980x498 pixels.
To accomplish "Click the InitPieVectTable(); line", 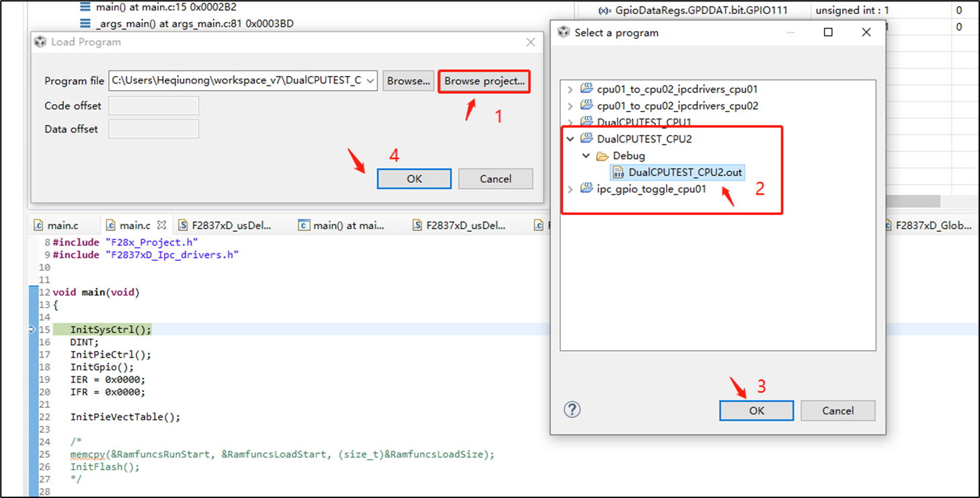I will pos(126,417).
